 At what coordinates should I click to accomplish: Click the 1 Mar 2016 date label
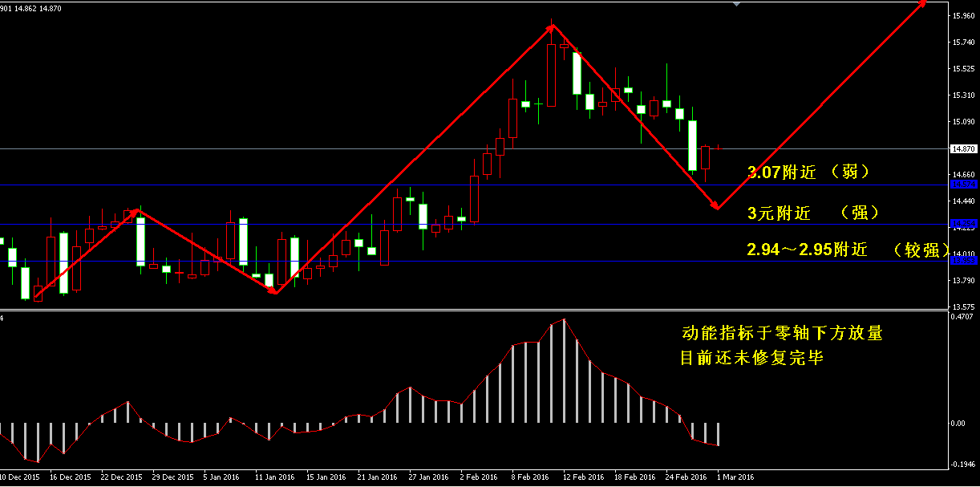pyautogui.click(x=734, y=477)
